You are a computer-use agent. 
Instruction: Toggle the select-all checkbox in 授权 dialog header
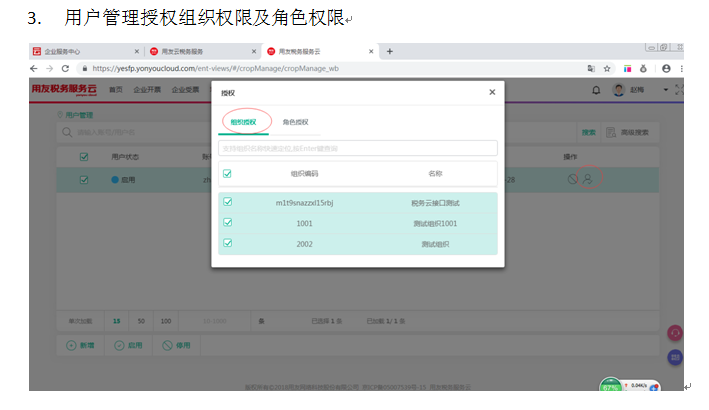tap(228, 173)
